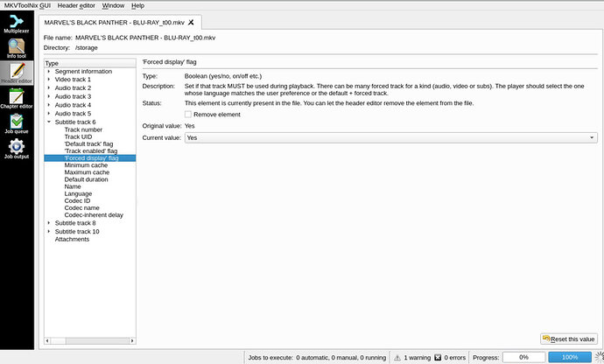Viewport: 604px width, 364px height.
Task: Select Video track 1 row
Action: point(73,80)
